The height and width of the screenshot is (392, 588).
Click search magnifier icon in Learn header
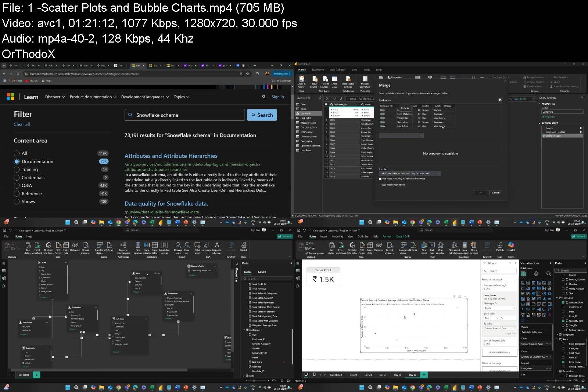pos(264,97)
